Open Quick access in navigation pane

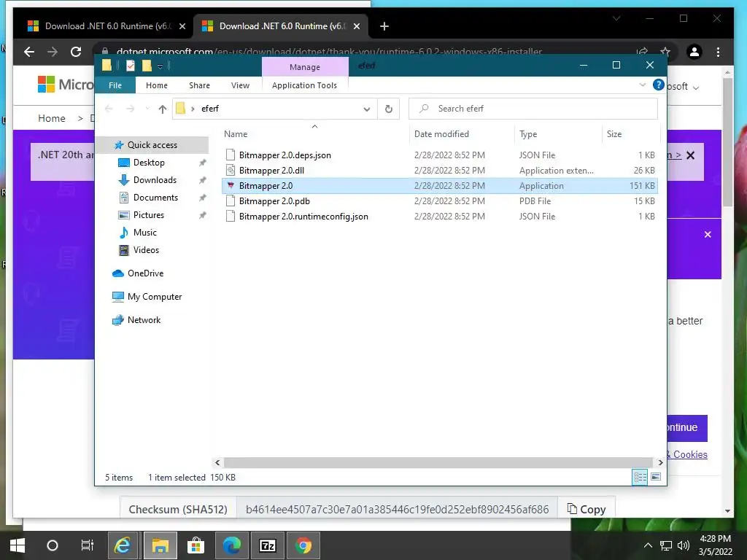pyautogui.click(x=152, y=145)
